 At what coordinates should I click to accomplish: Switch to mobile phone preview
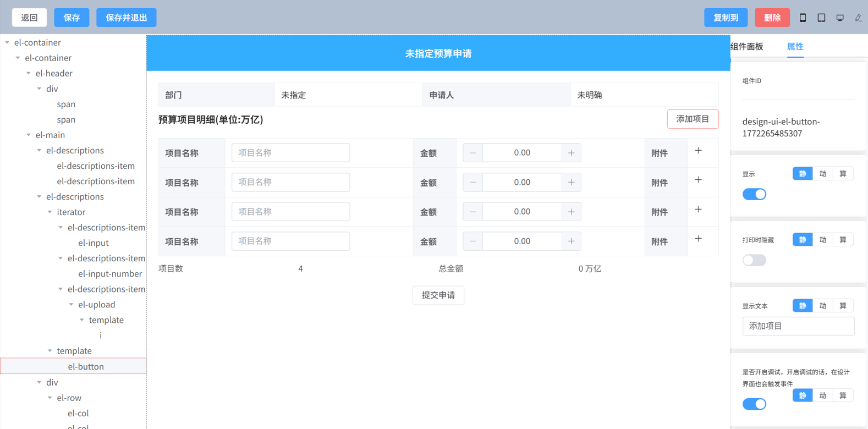click(x=803, y=18)
